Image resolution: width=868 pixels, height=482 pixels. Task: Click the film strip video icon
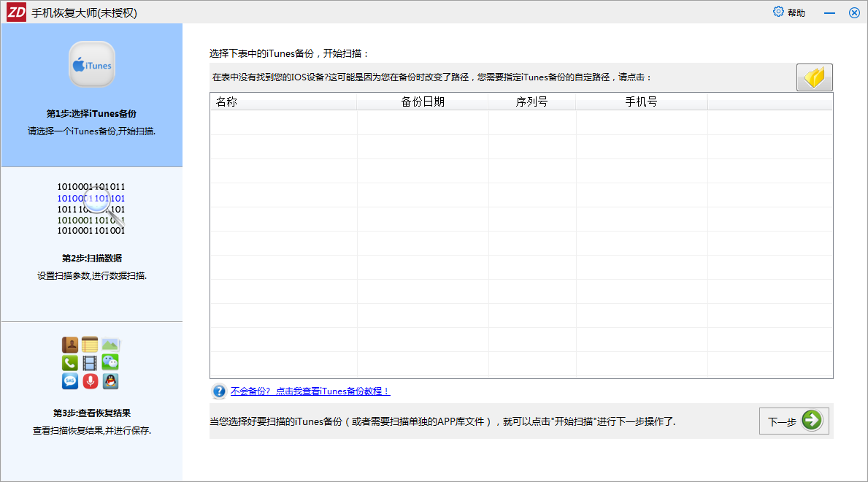click(x=90, y=363)
